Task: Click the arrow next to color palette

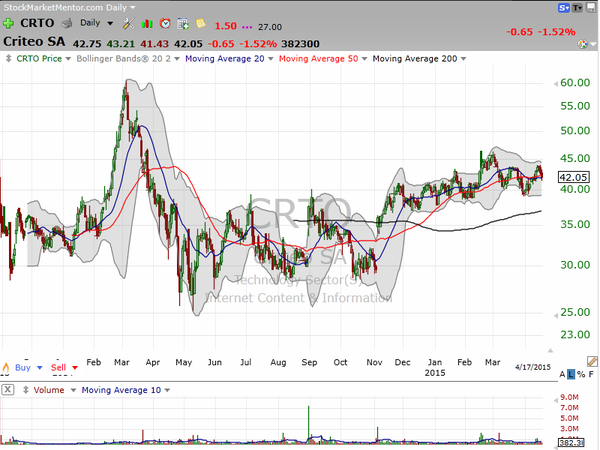Action: (x=593, y=44)
